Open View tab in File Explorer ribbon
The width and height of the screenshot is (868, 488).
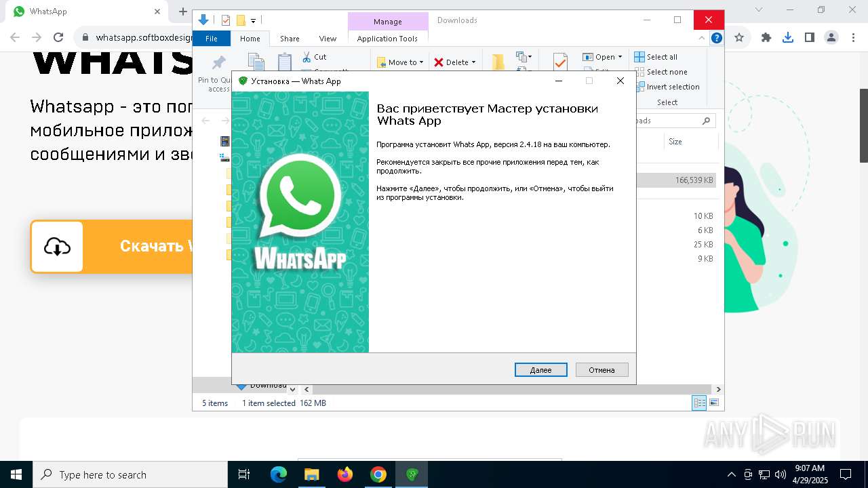point(328,39)
